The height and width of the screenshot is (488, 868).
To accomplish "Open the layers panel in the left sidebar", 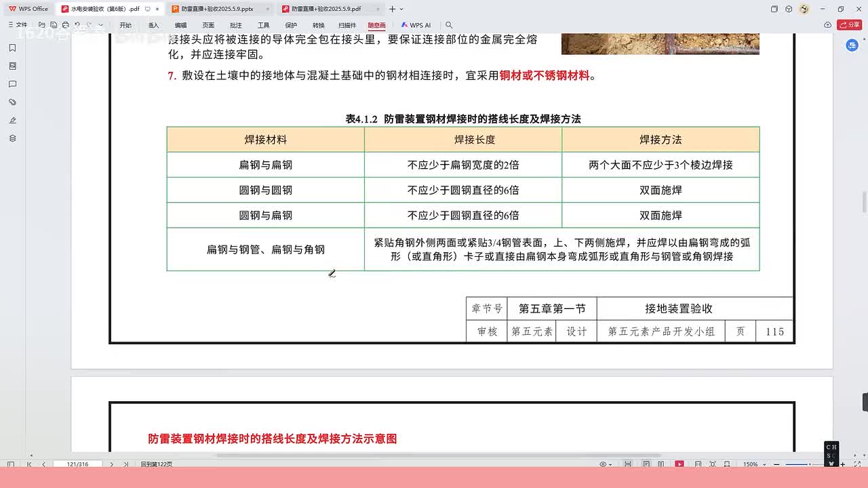I will click(x=12, y=138).
